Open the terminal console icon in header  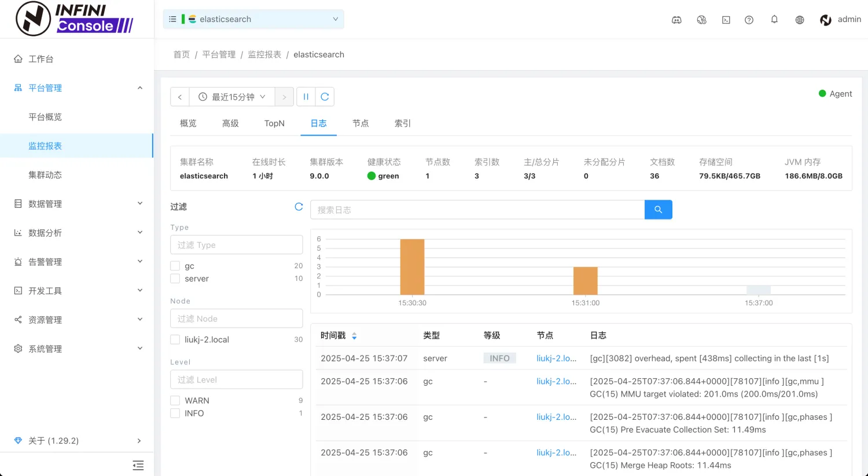726,20
